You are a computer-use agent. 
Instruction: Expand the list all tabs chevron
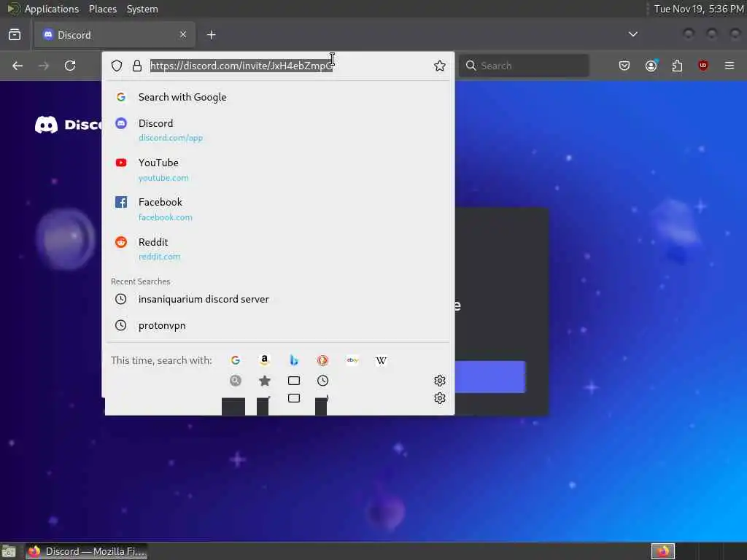pos(633,34)
